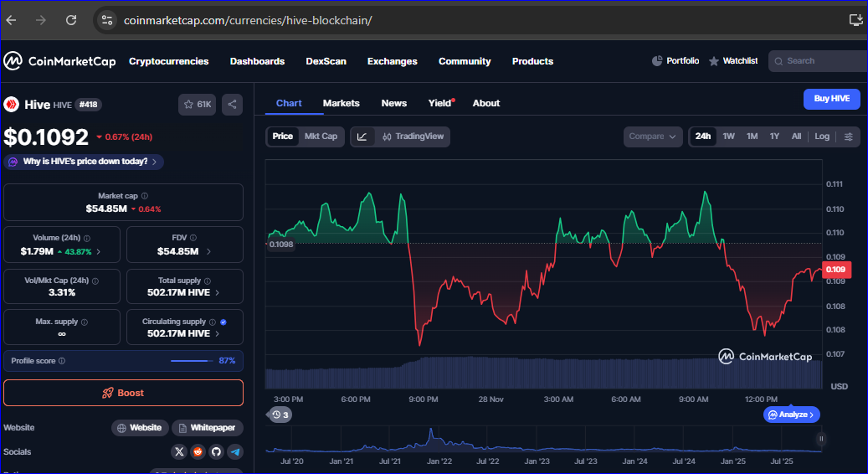Select 1Y time range
Screen dimensions: 868x474
(774, 137)
